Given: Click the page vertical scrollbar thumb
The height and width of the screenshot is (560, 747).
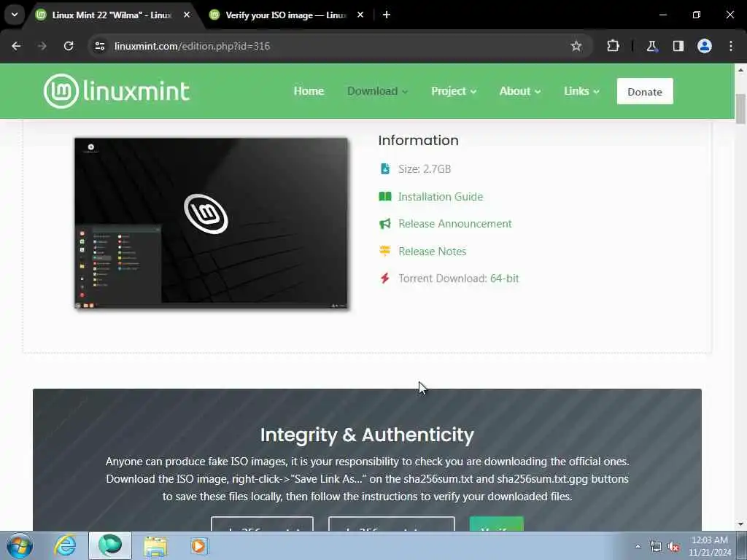Looking at the screenshot, I should 740,109.
